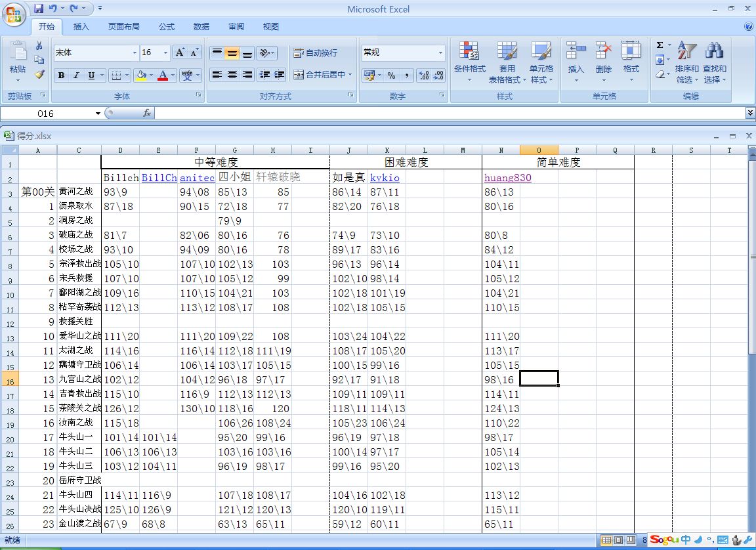Toggle italic formatting
756x550 pixels.
tap(76, 75)
